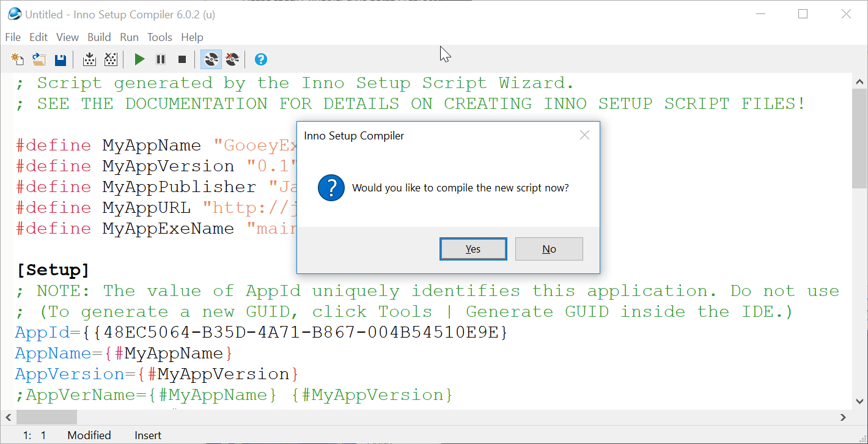This screenshot has height=444, width=868.
Task: Terminate the run with the stop square icon
Action: point(182,59)
